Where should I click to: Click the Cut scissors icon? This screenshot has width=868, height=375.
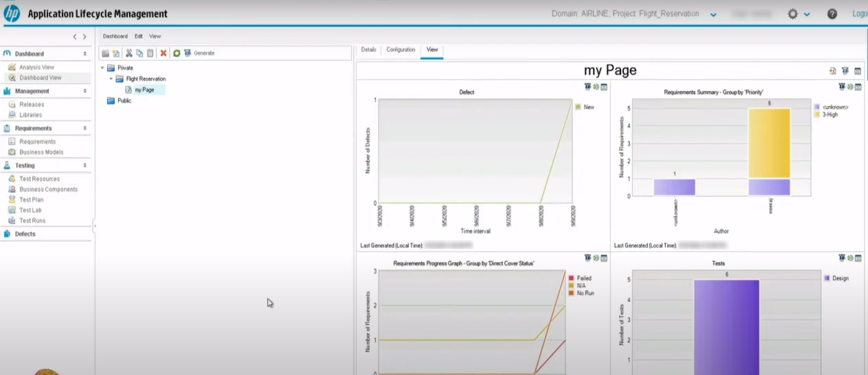pos(129,53)
